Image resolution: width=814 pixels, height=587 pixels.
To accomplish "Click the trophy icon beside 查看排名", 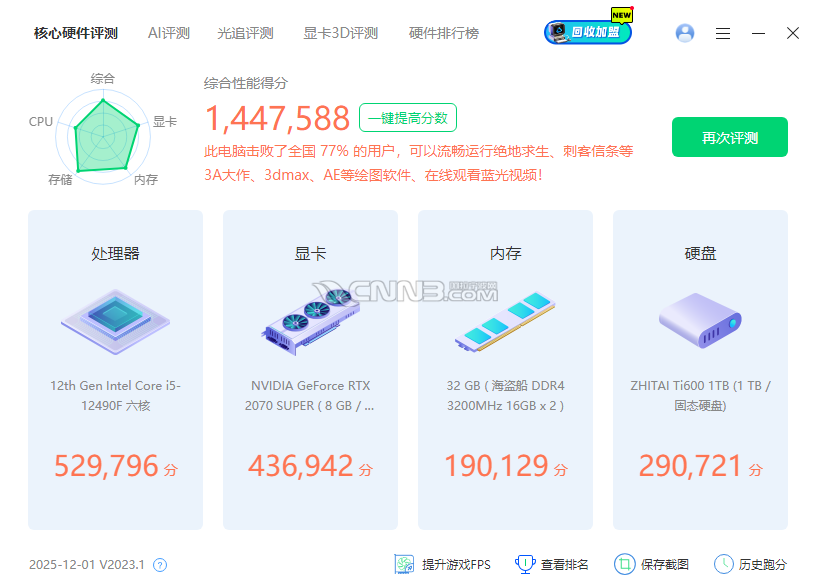I will (x=523, y=564).
